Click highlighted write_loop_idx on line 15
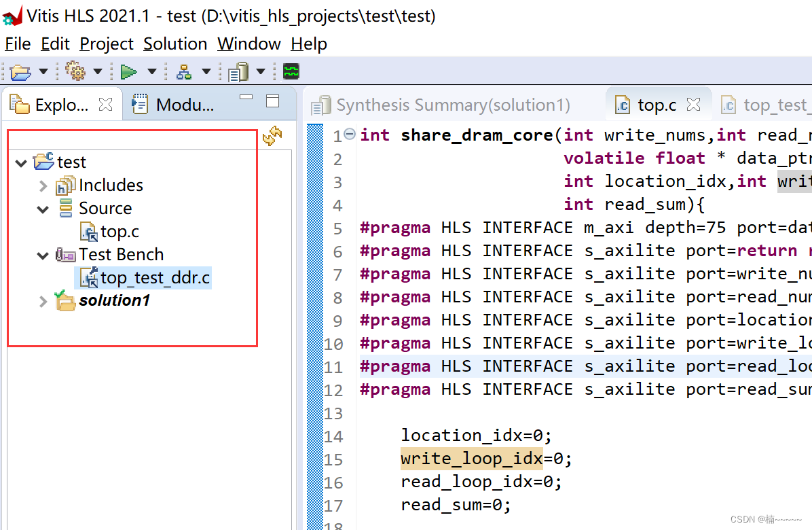The image size is (812, 530). click(x=472, y=459)
